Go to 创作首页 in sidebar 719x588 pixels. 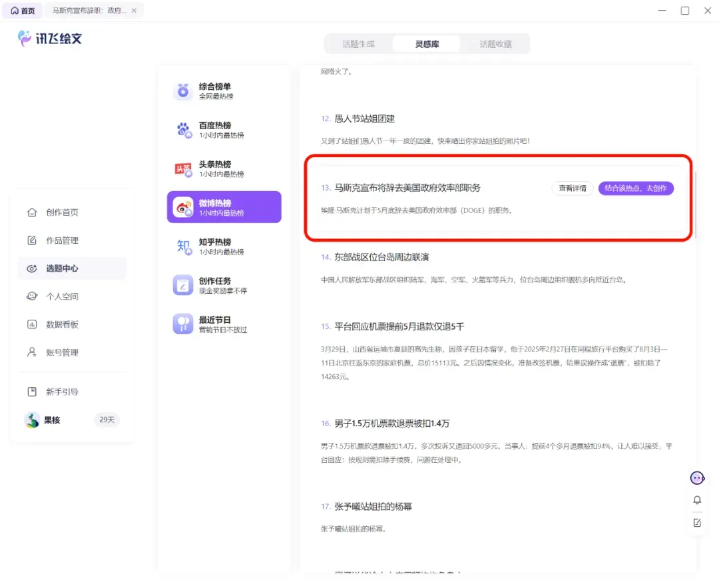(x=72, y=212)
